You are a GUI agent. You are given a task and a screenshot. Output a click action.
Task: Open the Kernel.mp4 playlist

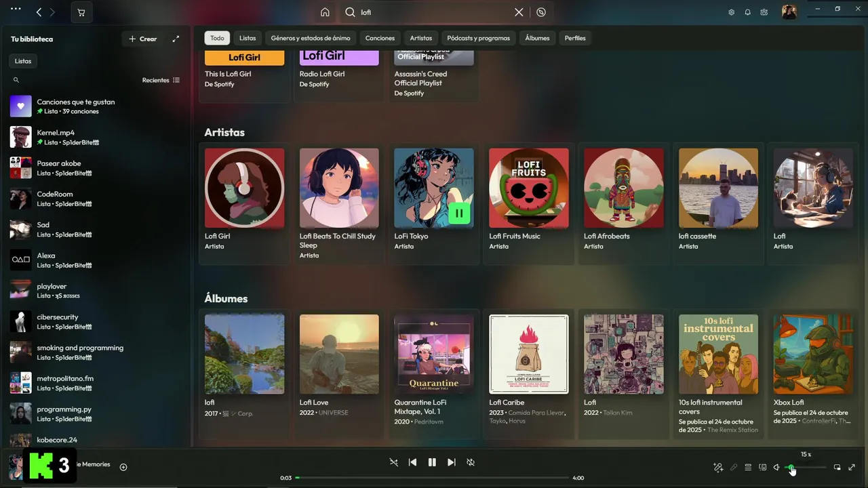(x=96, y=137)
